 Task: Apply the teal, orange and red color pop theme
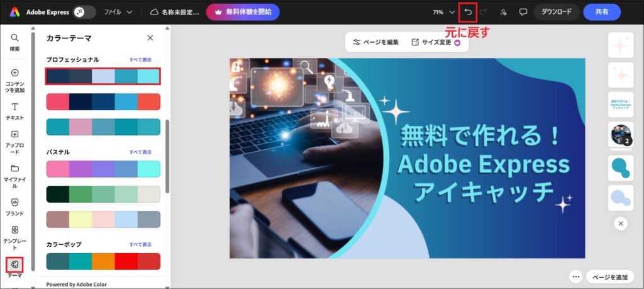pos(103,261)
